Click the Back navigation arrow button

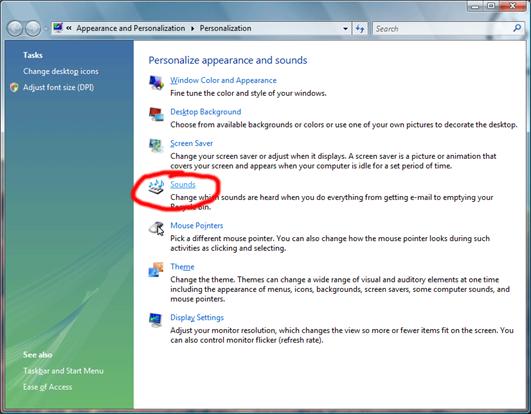click(x=15, y=28)
